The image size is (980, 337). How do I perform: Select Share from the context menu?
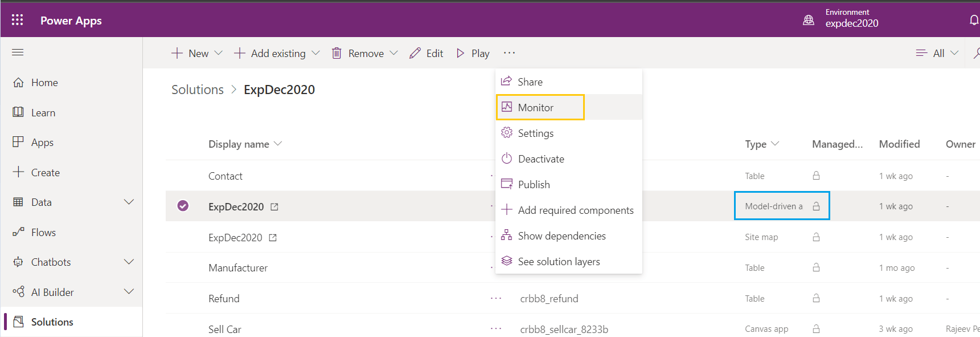569,82
